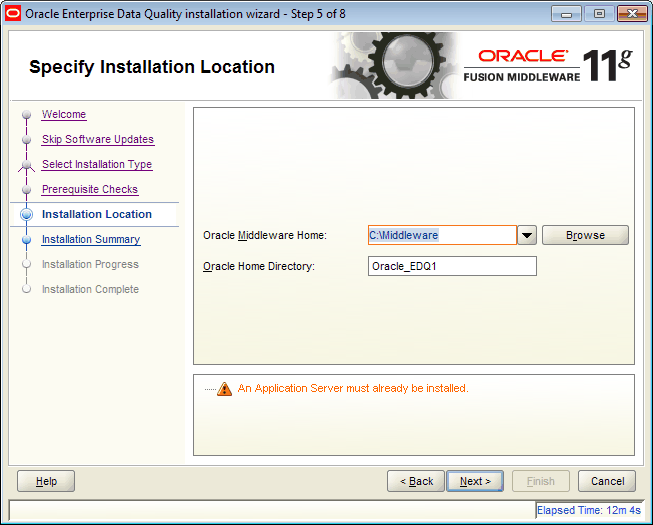Focus the Oracle Middleware Home path field

(442, 235)
